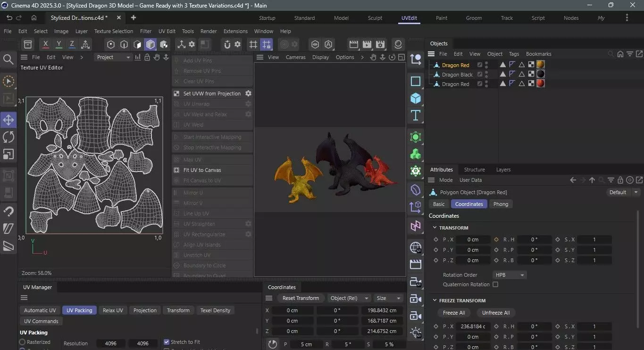This screenshot has height=350, width=644.
Task: Toggle the highlighted workplane lock grid icon
Action: (267, 44)
